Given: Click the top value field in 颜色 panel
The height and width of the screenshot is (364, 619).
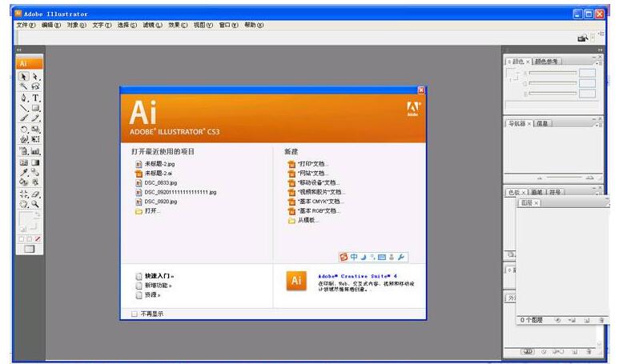Looking at the screenshot, I should [x=587, y=73].
